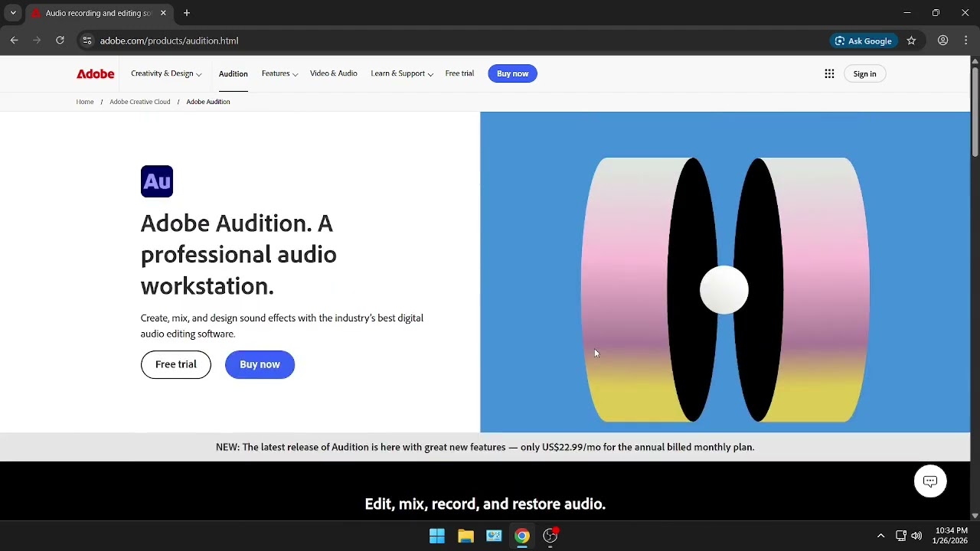Click the "Edit, mix, record, and restore audio." heading

485,504
